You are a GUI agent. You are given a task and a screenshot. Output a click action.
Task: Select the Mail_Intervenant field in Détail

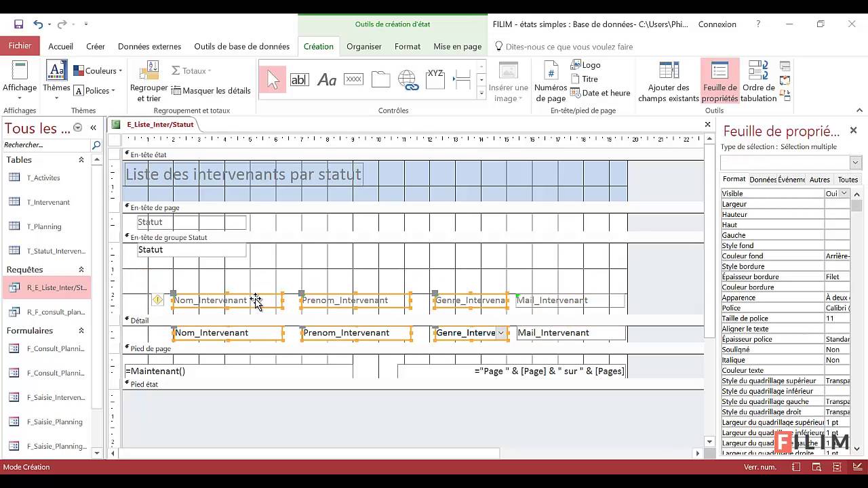(571, 333)
